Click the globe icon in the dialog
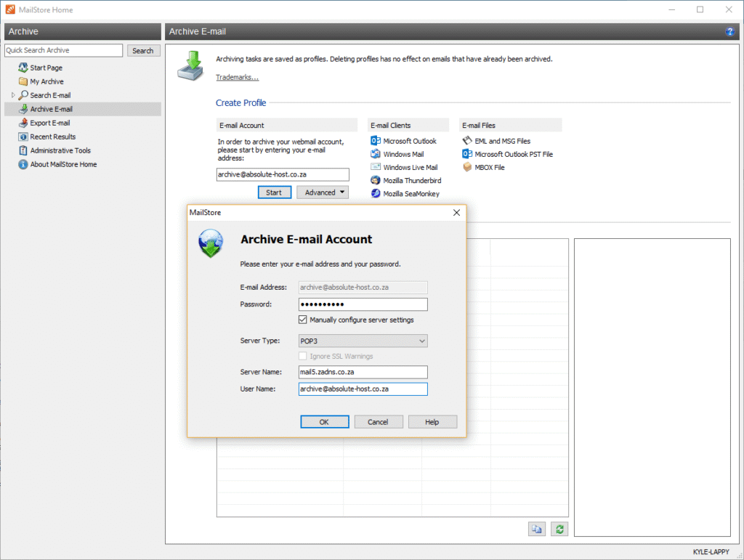Viewport: 744px width, 560px height. point(211,243)
